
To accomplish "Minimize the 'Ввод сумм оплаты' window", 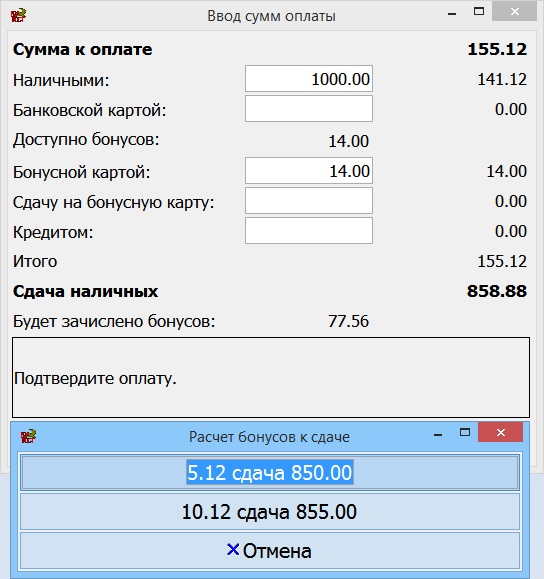I will click(452, 14).
